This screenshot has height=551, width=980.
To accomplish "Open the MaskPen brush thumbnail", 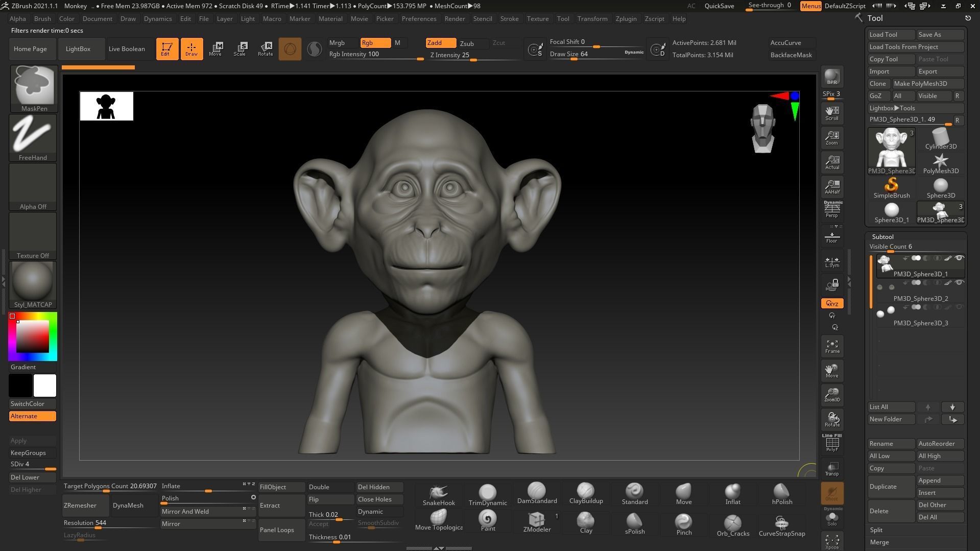I will click(x=34, y=89).
